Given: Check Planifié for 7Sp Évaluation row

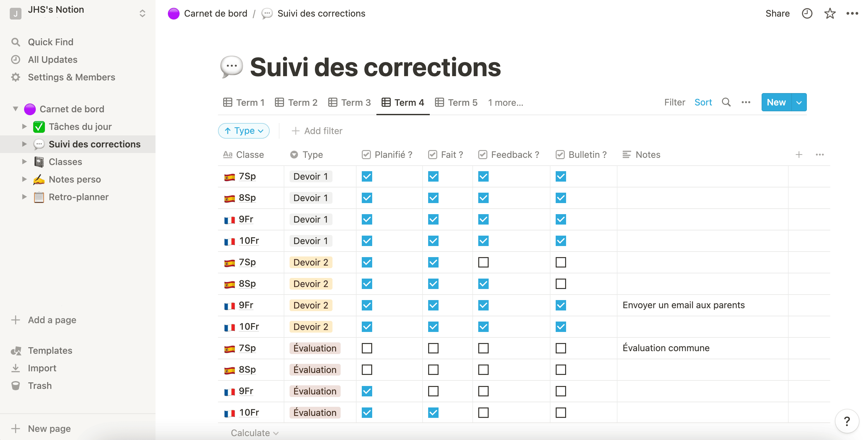Looking at the screenshot, I should 367,348.
